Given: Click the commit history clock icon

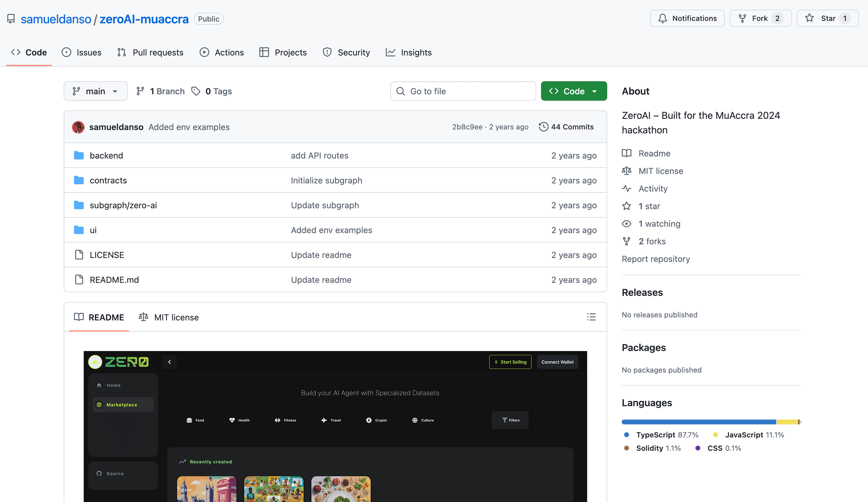Looking at the screenshot, I should (x=543, y=127).
